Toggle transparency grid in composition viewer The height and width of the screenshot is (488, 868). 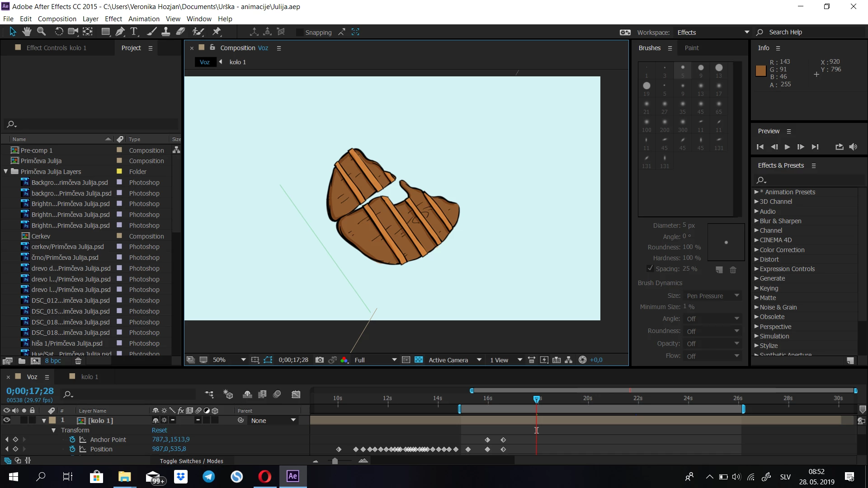[419, 360]
